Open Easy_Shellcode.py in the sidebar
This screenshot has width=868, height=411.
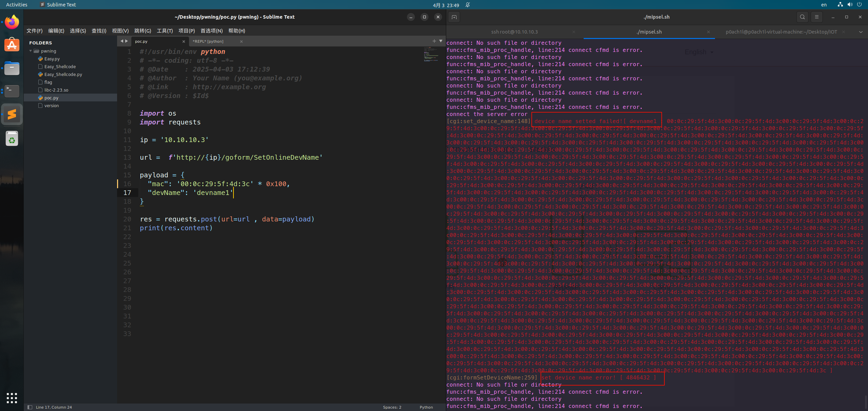[x=63, y=74]
